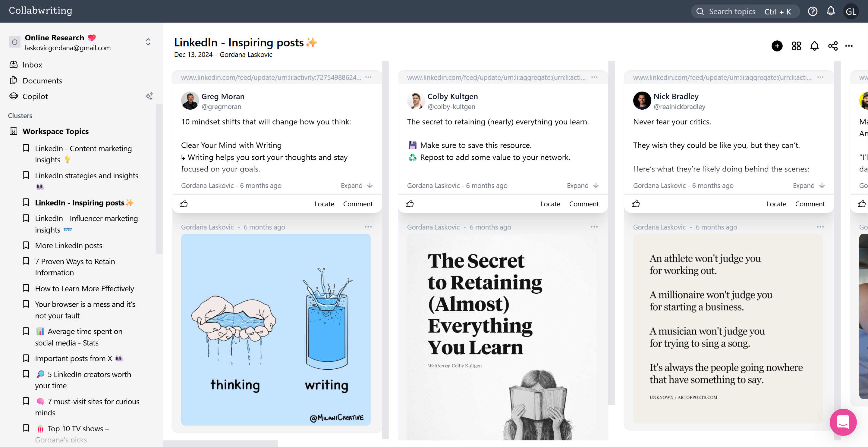Click Comment on Colby Kultgen post
This screenshot has width=868, height=447.
click(584, 204)
